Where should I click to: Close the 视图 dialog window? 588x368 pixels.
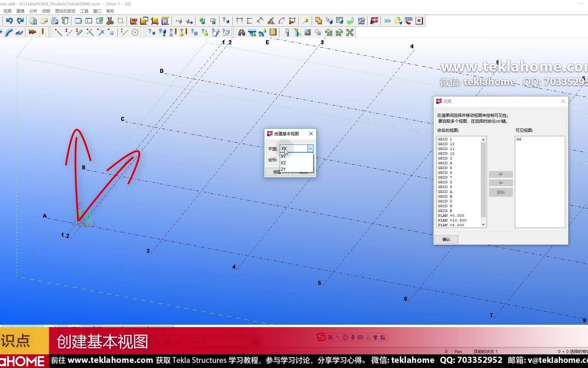tap(563, 101)
